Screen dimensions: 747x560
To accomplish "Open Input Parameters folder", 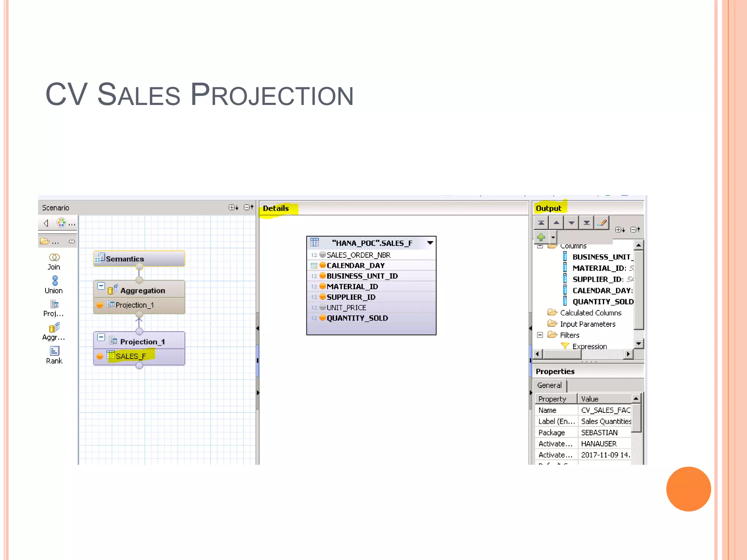I will point(581,324).
